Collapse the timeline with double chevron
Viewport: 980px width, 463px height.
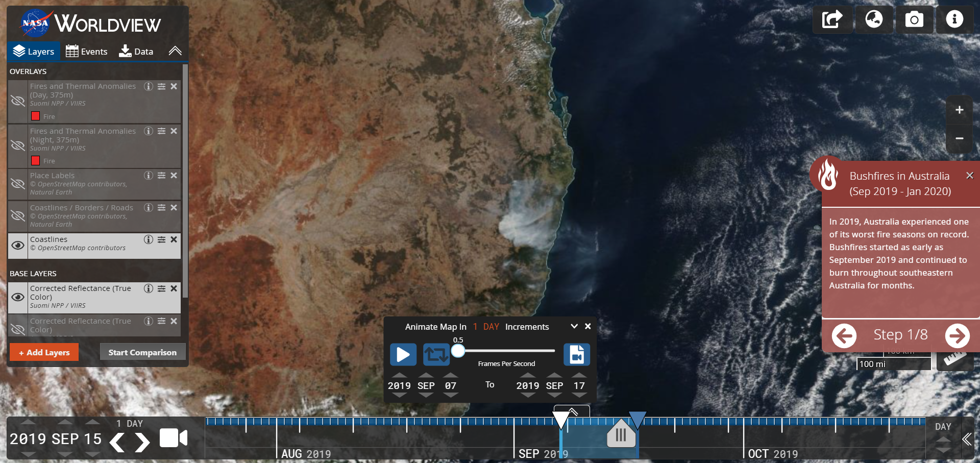click(x=967, y=439)
